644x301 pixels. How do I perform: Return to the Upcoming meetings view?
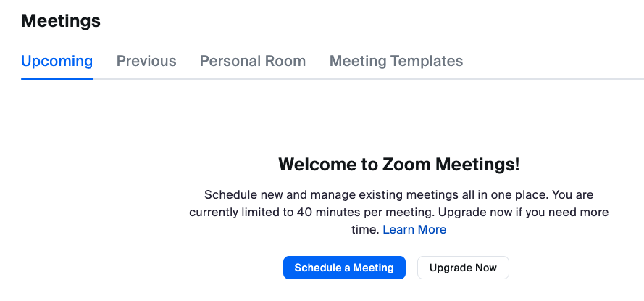(x=57, y=61)
